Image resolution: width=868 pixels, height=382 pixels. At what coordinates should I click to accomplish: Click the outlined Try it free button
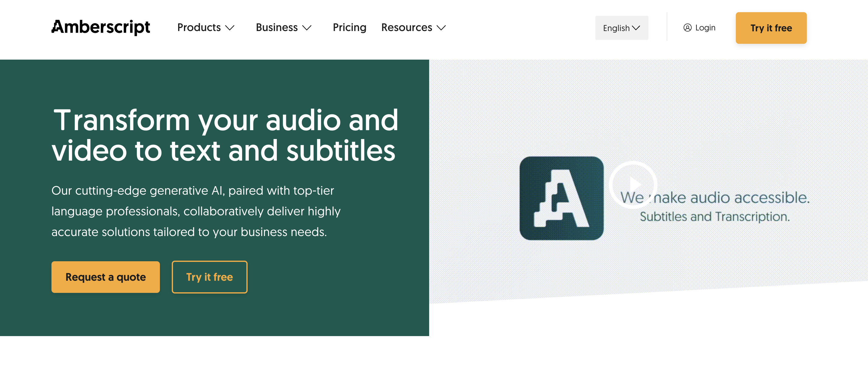[x=209, y=277]
